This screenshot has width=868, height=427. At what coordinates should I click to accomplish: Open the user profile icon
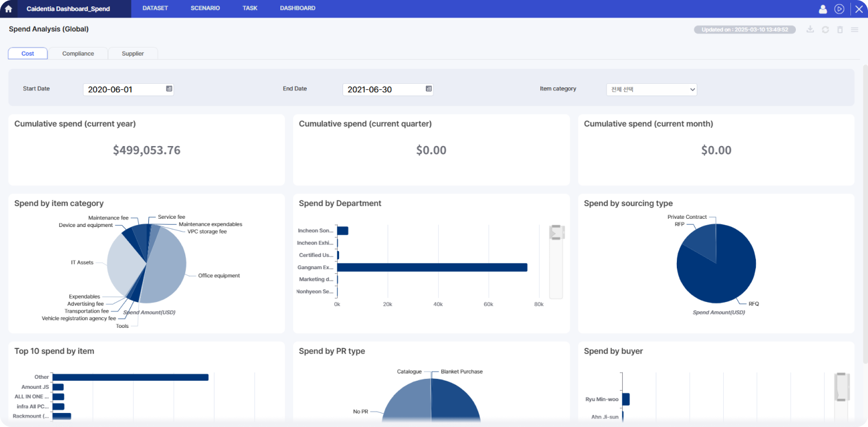823,9
